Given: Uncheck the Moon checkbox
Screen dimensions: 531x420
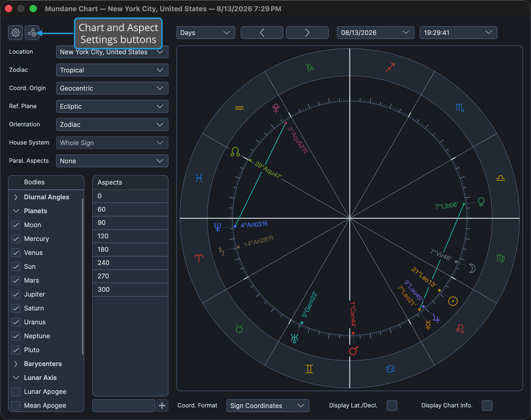Looking at the screenshot, I should [x=16, y=225].
